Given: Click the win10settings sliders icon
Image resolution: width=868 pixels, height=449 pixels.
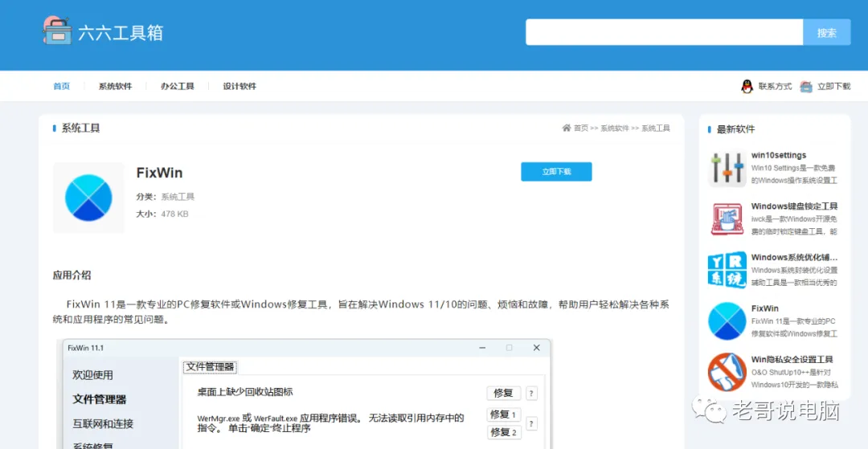Looking at the screenshot, I should 727,168.
